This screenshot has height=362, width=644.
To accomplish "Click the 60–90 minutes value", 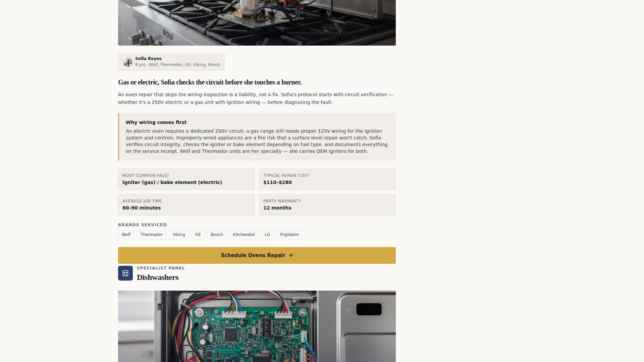I will [x=142, y=208].
